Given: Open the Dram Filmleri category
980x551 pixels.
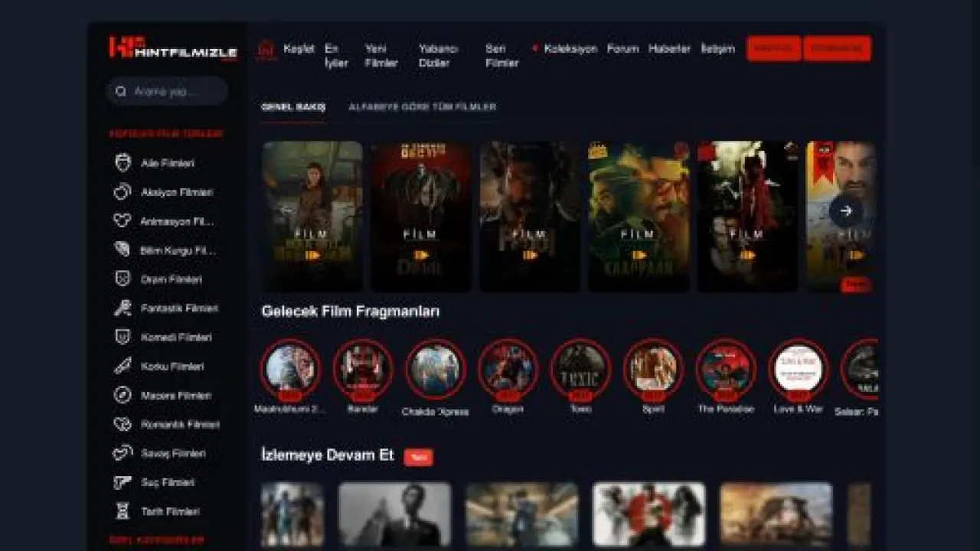Looking at the screenshot, I should point(171,279).
